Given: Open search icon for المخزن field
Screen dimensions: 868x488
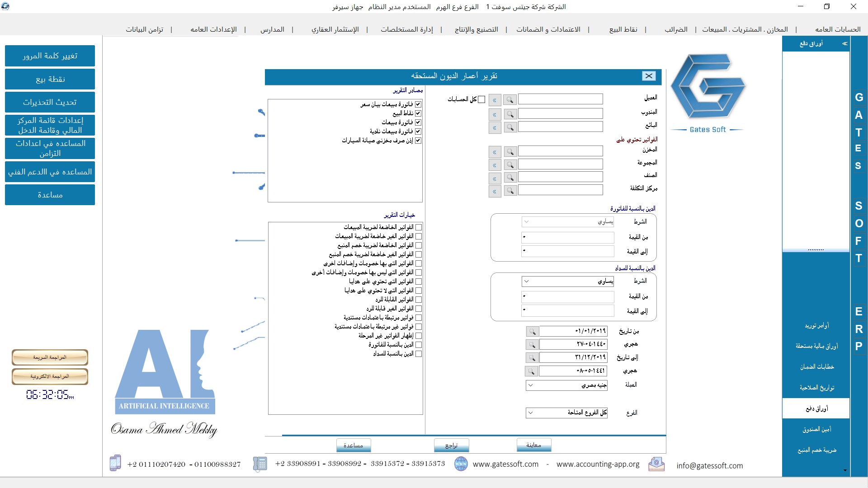Looking at the screenshot, I should pos(510,152).
